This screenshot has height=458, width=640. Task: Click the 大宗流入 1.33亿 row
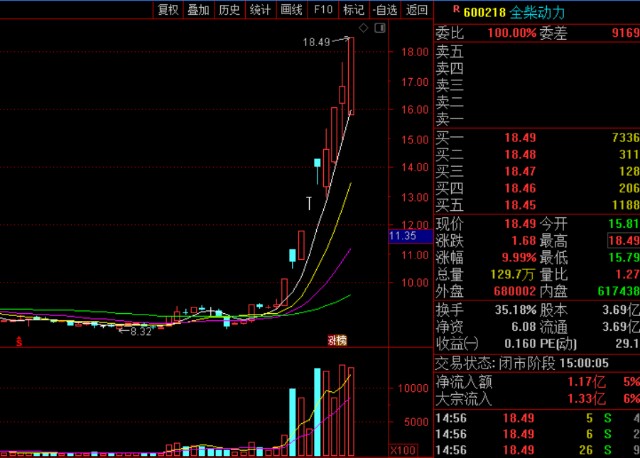click(x=537, y=398)
